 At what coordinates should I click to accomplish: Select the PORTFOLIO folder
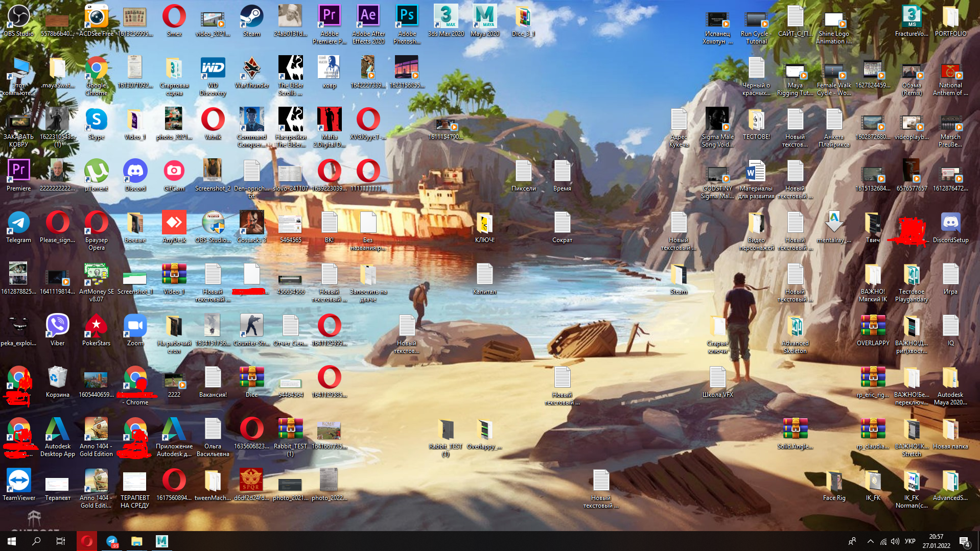coord(950,20)
